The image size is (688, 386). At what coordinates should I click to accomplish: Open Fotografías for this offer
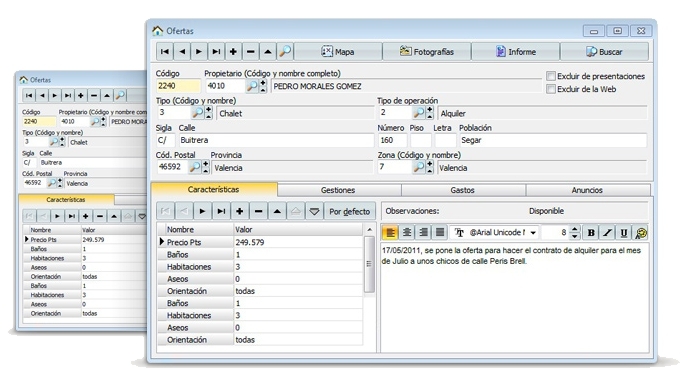tap(427, 52)
